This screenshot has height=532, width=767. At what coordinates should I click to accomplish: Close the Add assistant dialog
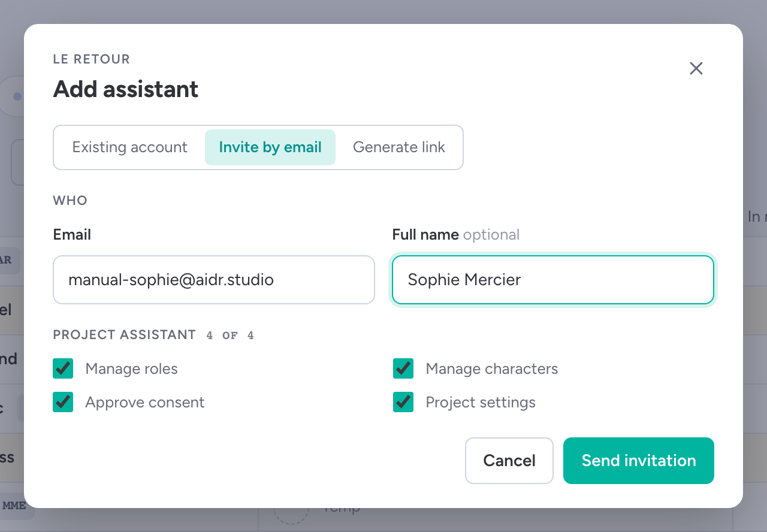[696, 68]
